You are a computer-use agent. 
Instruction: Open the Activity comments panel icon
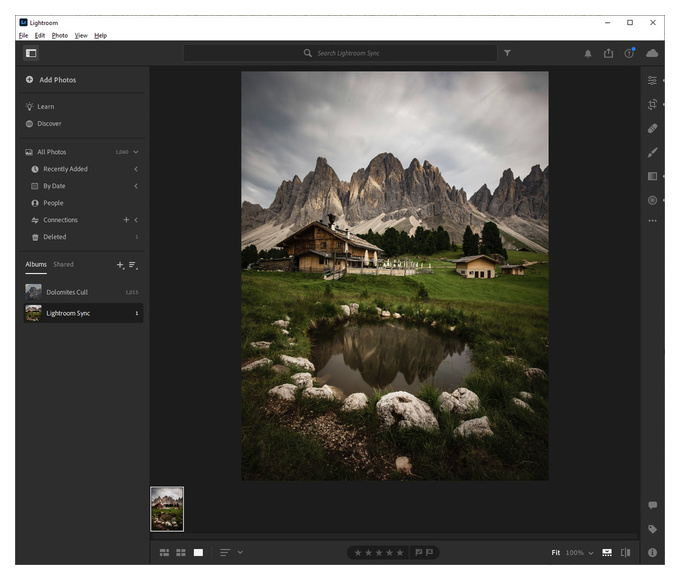[x=652, y=505]
